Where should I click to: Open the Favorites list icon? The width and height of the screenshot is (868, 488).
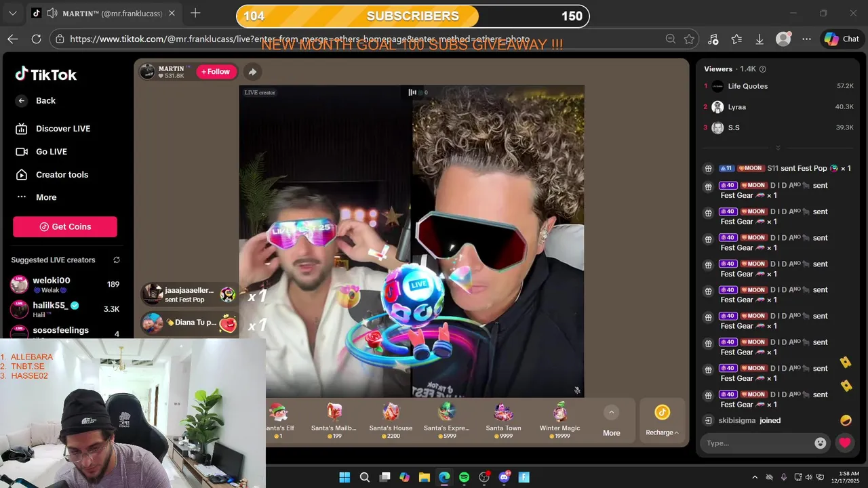(x=736, y=39)
